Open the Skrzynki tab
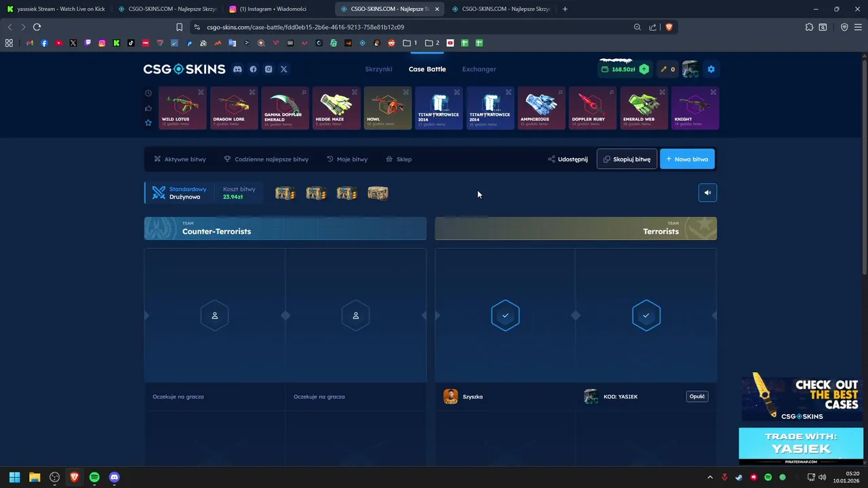868x488 pixels. tap(378, 69)
